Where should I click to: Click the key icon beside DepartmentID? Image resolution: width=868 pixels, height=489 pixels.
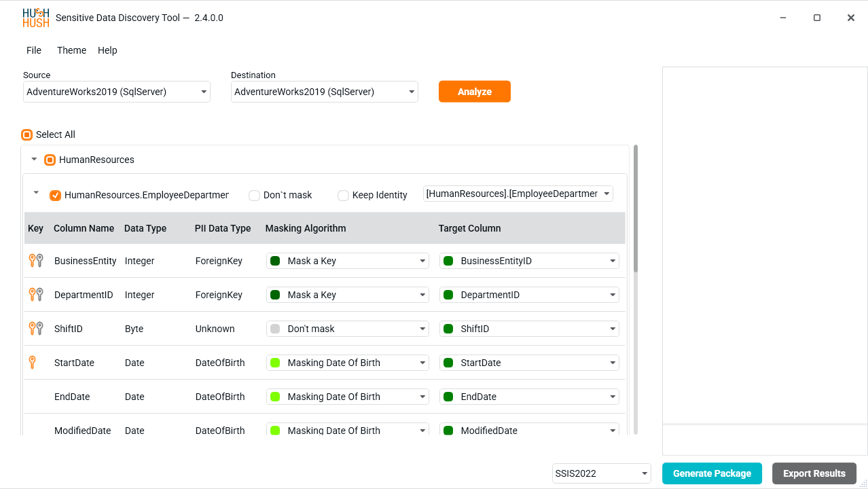pyautogui.click(x=36, y=295)
